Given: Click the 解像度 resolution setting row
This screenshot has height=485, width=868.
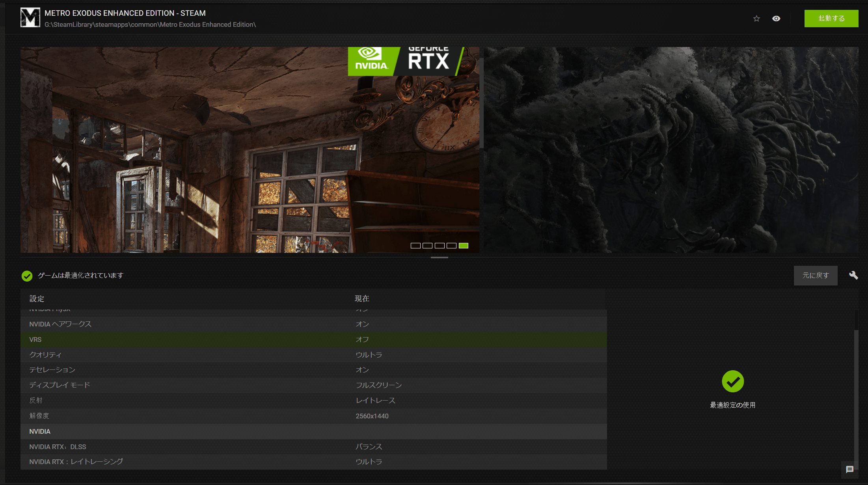Looking at the screenshot, I should (x=313, y=416).
